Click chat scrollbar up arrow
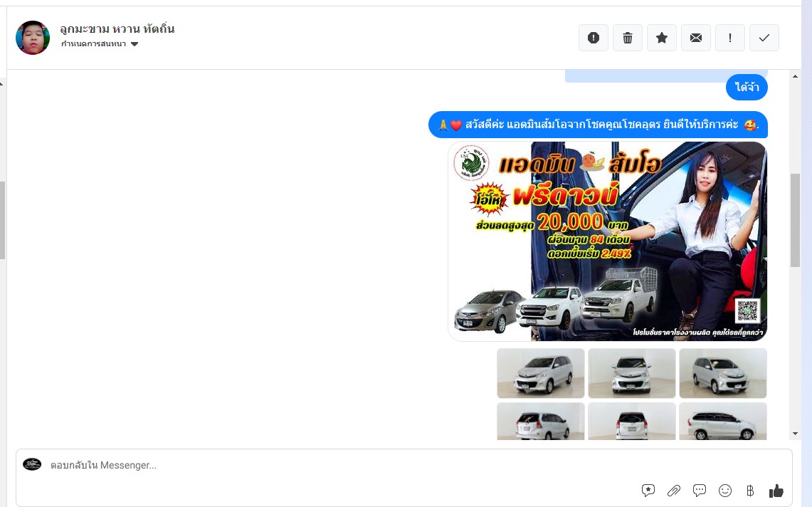Viewport: 812px width, 507px height. coord(795,77)
